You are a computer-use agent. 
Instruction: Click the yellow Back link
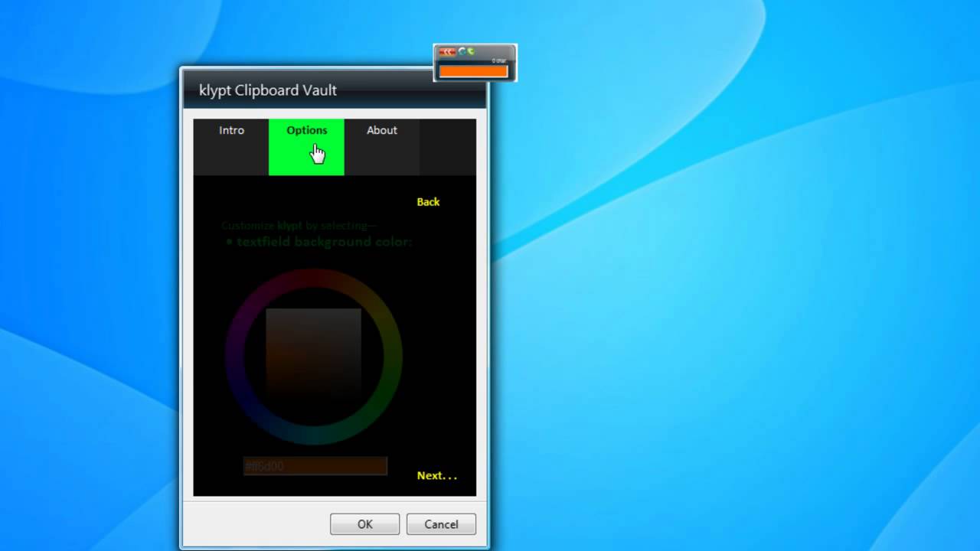428,202
